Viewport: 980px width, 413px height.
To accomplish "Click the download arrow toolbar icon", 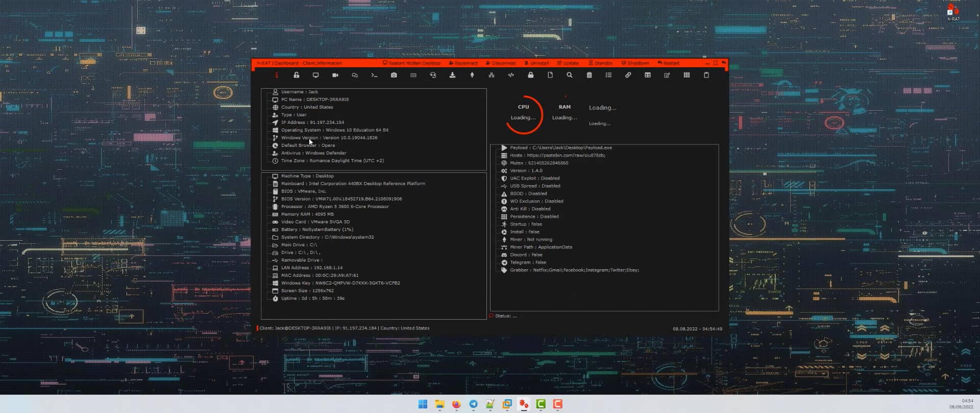I will click(452, 75).
